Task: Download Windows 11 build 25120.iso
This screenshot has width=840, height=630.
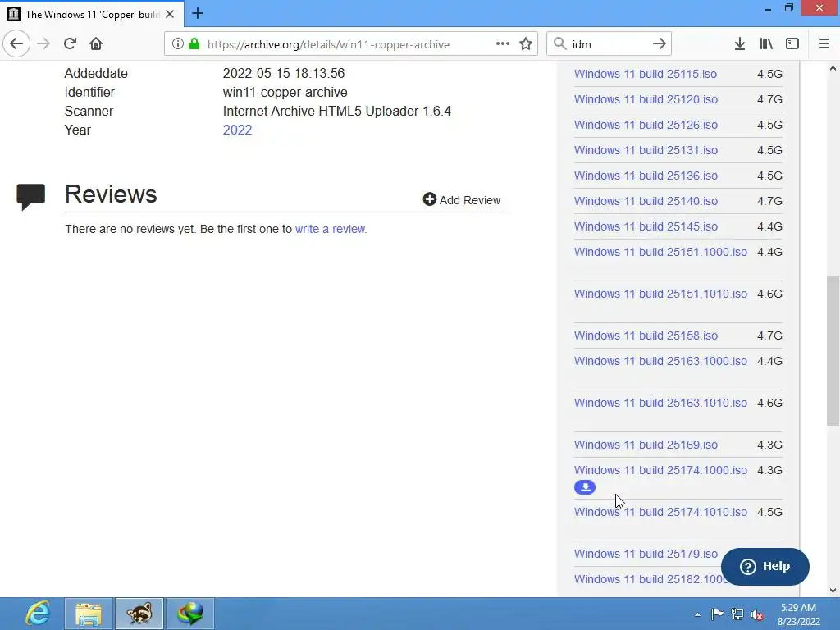Action: (646, 99)
